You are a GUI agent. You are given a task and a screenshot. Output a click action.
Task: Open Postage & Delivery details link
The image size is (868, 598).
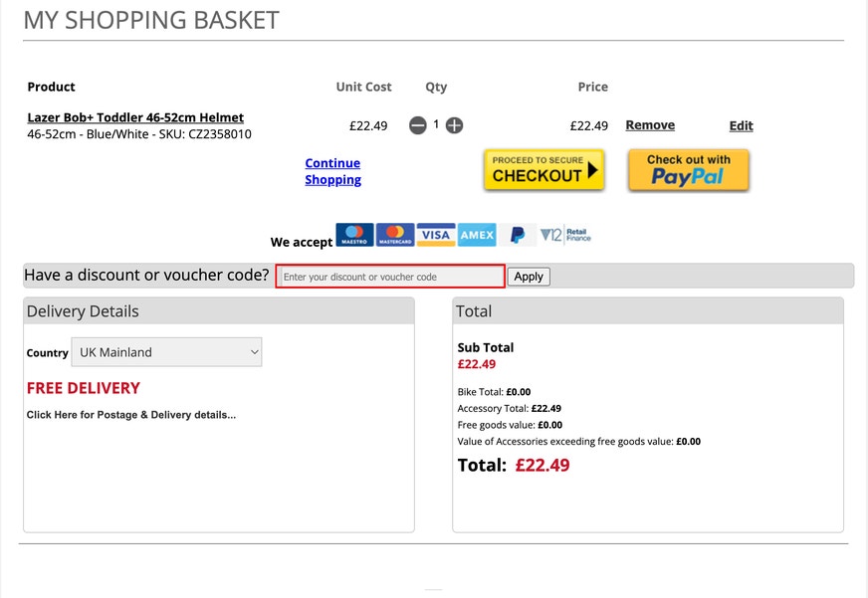[131, 415]
